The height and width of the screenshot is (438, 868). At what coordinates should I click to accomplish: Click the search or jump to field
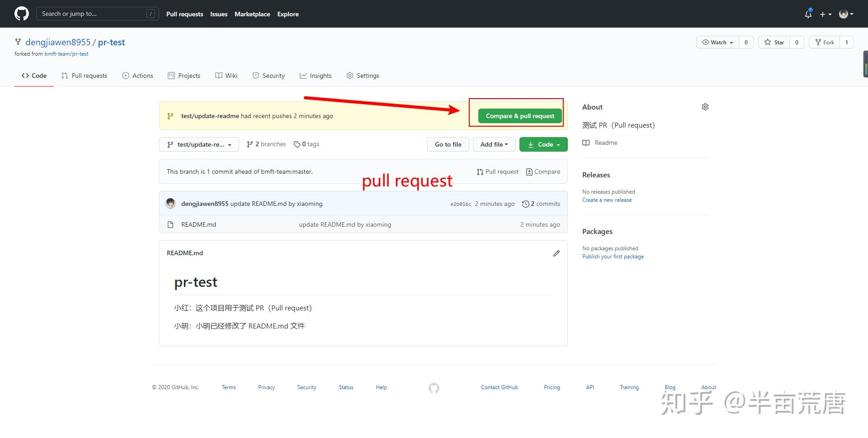[x=97, y=14]
